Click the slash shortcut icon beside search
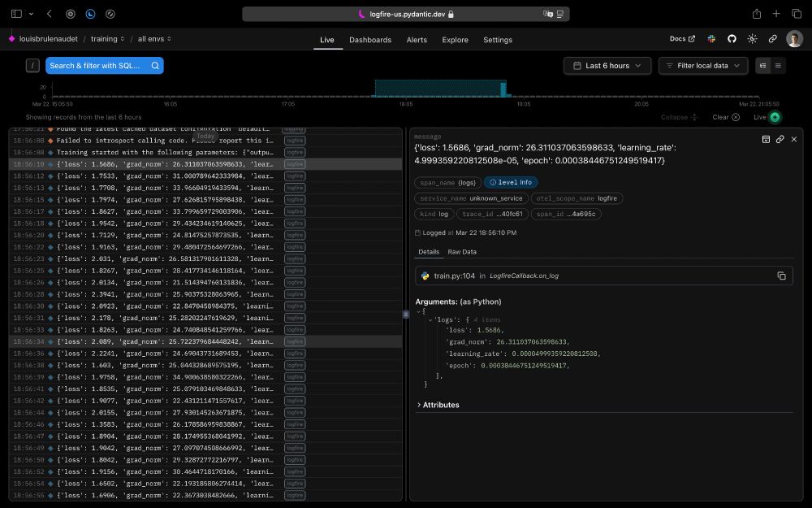 click(x=32, y=66)
